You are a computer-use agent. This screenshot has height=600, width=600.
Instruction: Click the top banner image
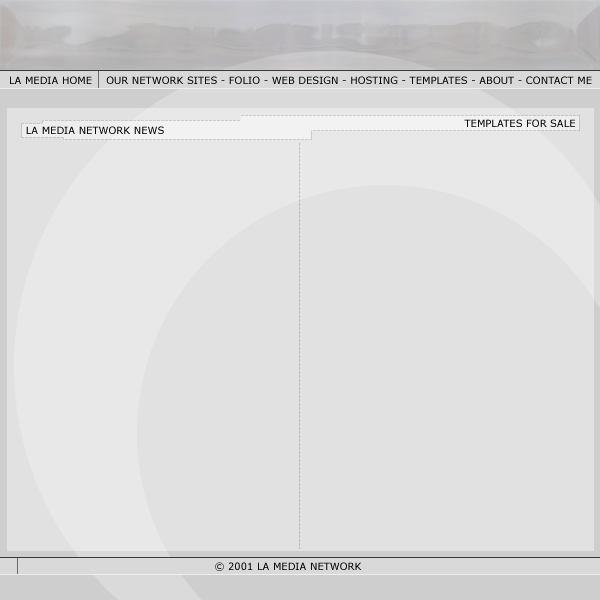pos(300,34)
